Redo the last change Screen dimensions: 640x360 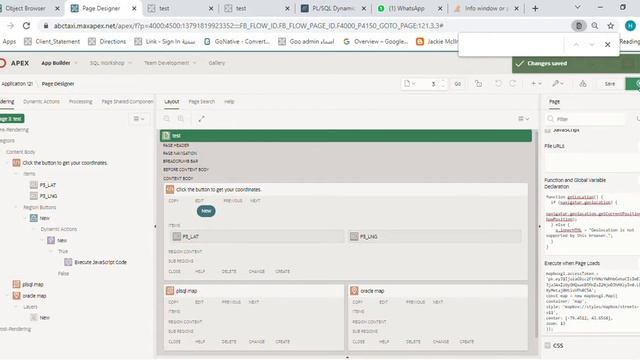pyautogui.click(x=513, y=84)
